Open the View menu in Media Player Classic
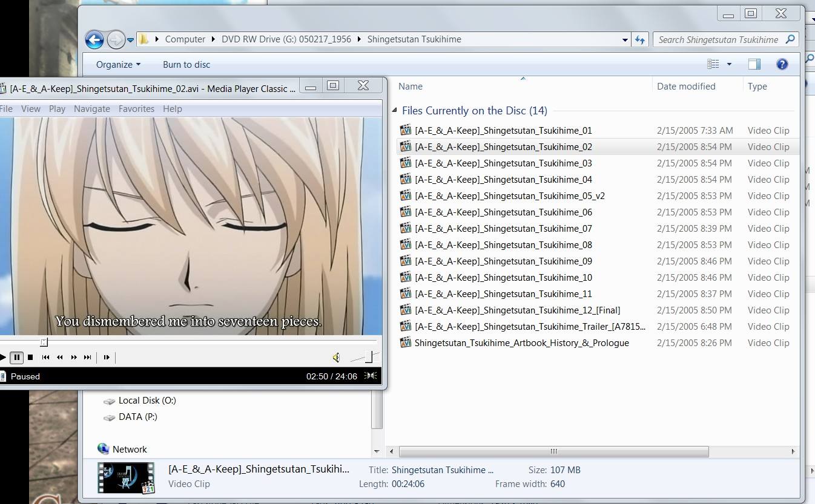The height and width of the screenshot is (504, 815). click(31, 109)
